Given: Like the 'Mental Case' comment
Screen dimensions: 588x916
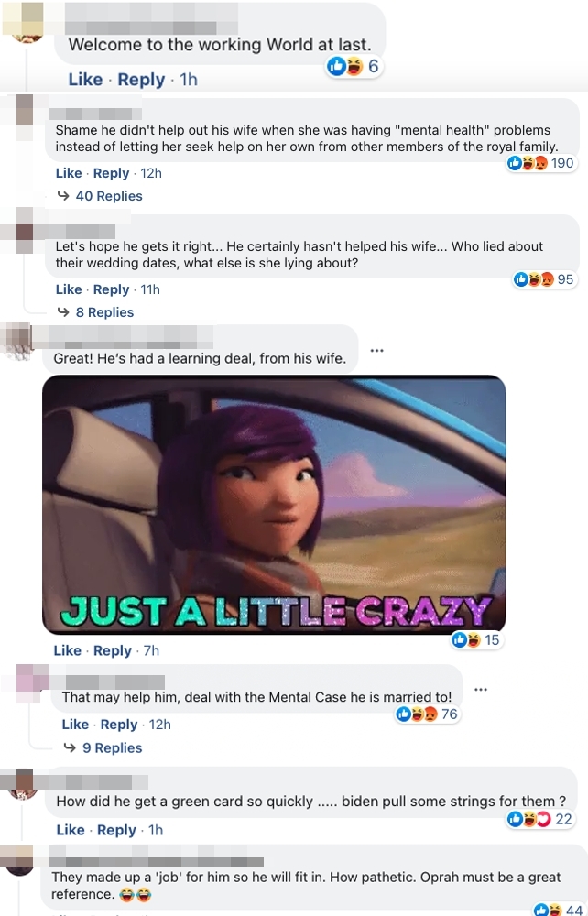Looking at the screenshot, I should pos(75,725).
